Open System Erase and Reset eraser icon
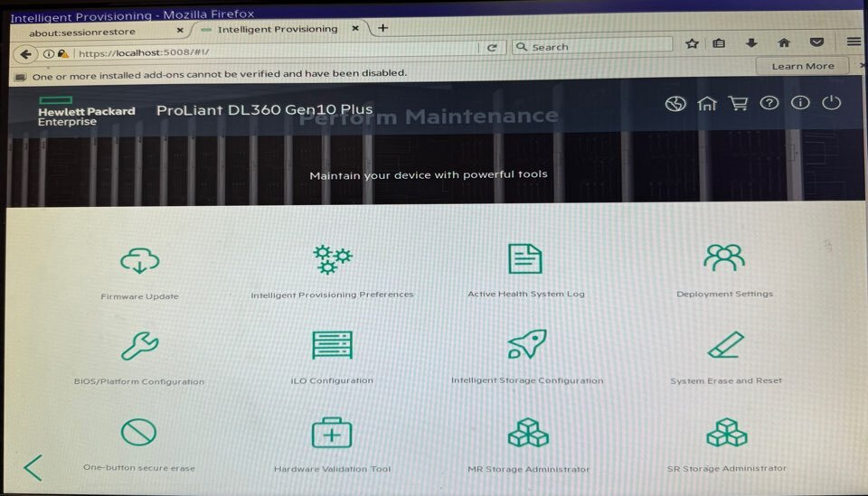 coord(726,344)
